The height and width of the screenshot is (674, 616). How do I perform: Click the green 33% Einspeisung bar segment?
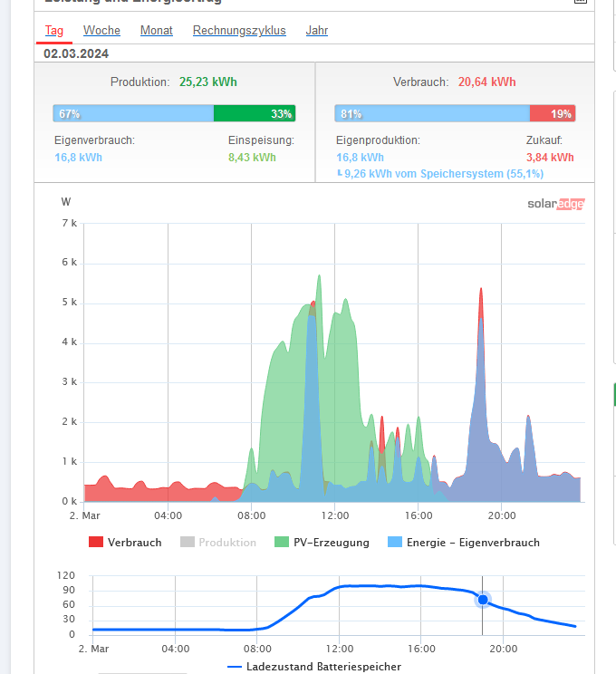point(255,114)
